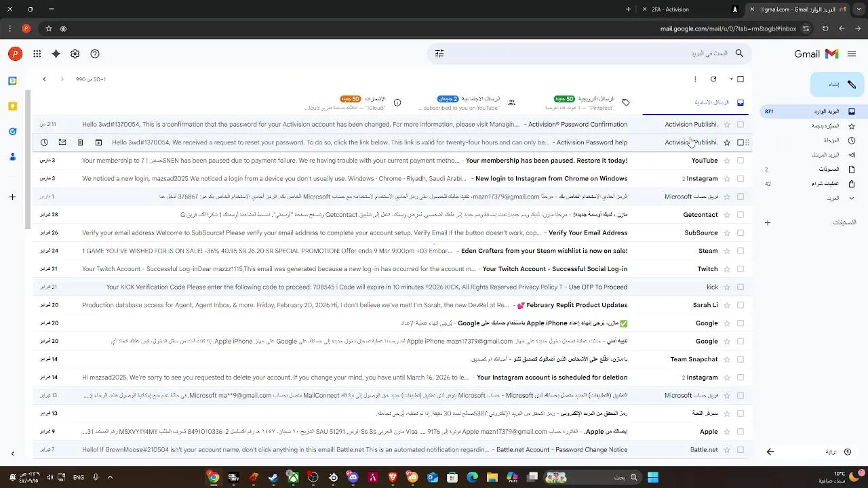The height and width of the screenshot is (488, 868).
Task: Open the Sent mail folder icon
Action: coord(852,155)
